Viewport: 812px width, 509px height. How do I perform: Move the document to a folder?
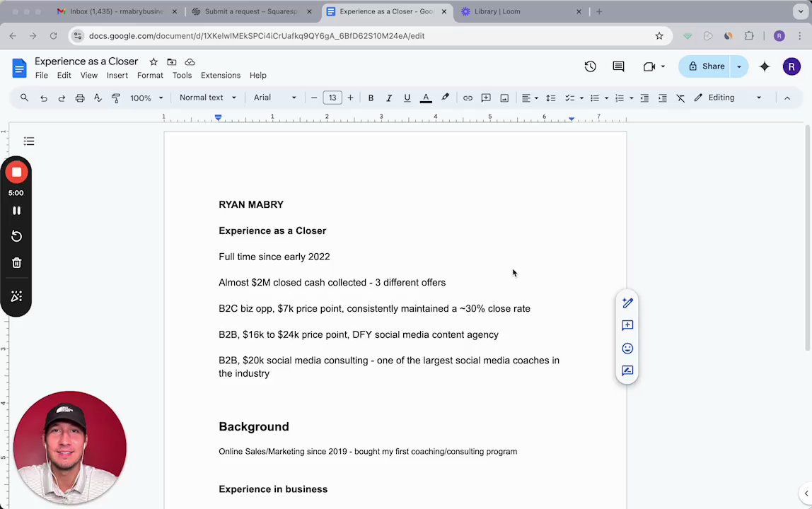coord(171,62)
